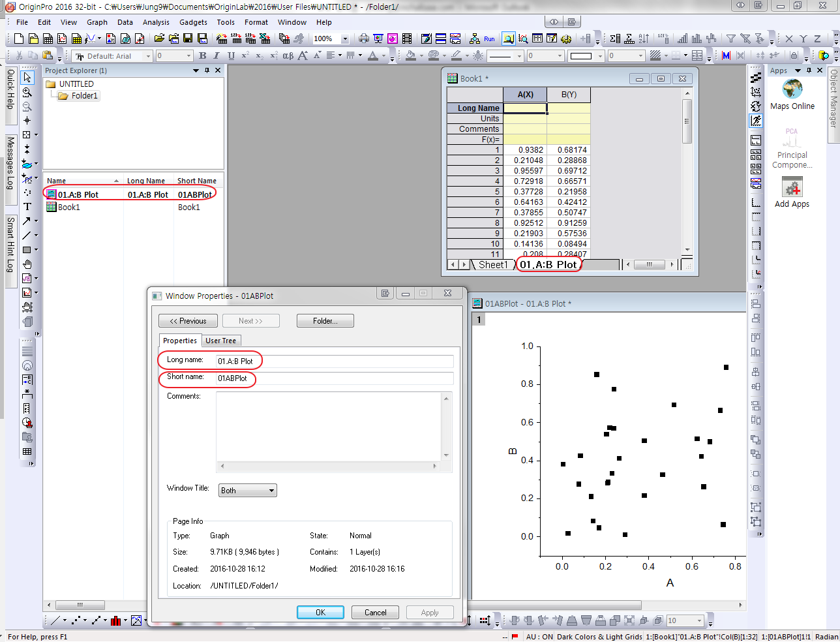840x642 pixels.
Task: Expand the 100% zoom level dropdown
Action: (345, 39)
